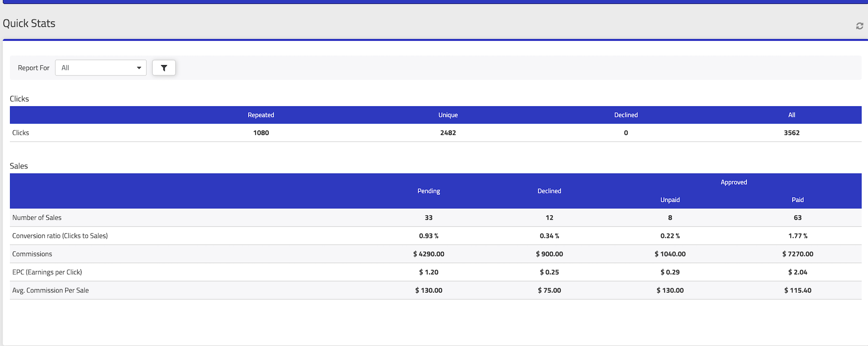Select the total clicks value 3562
The image size is (868, 346).
tap(791, 133)
